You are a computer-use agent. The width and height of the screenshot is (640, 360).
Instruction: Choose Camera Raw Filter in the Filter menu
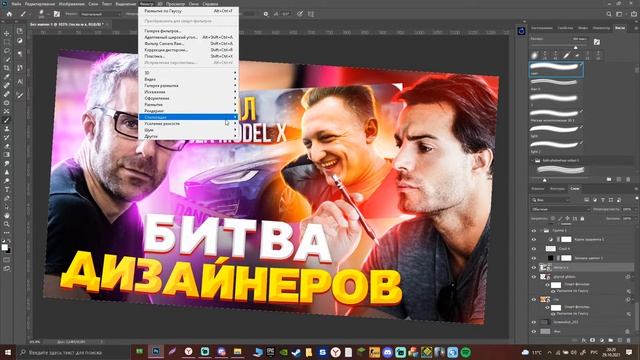click(188, 43)
